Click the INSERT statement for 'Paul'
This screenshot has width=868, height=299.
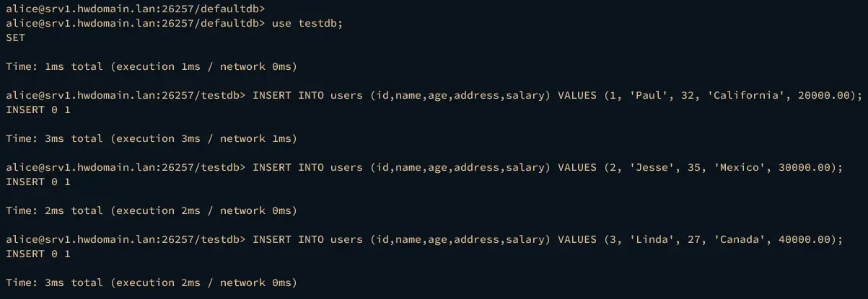click(x=558, y=96)
